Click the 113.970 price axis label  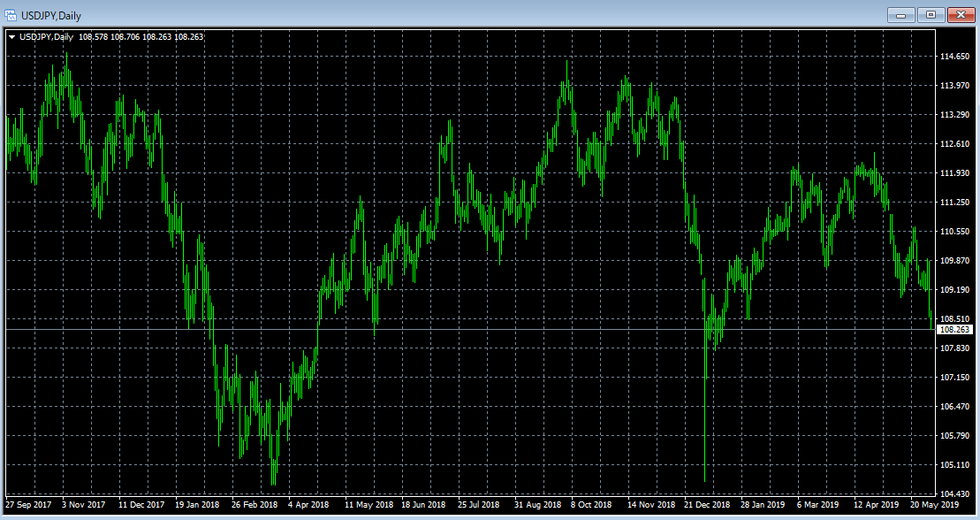pos(954,85)
